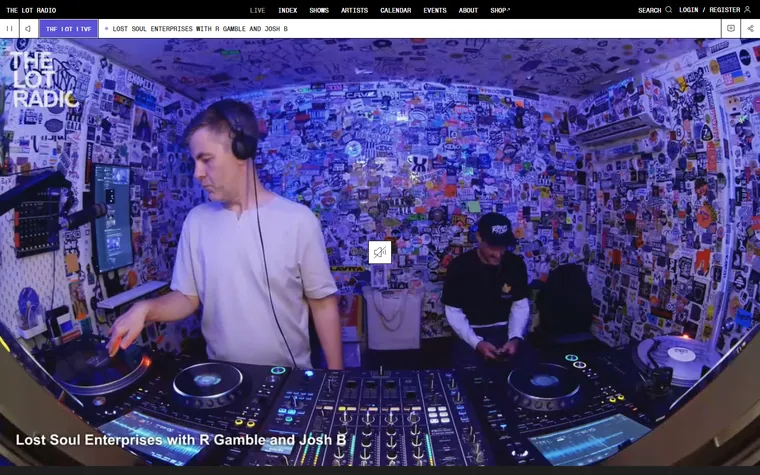Image resolution: width=760 pixels, height=475 pixels.
Task: Click the Search text link
Action: [649, 10]
